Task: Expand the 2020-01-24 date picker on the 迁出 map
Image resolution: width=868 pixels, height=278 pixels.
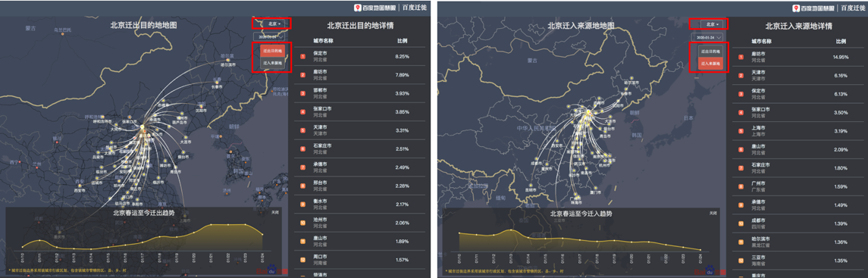Action: (268, 36)
